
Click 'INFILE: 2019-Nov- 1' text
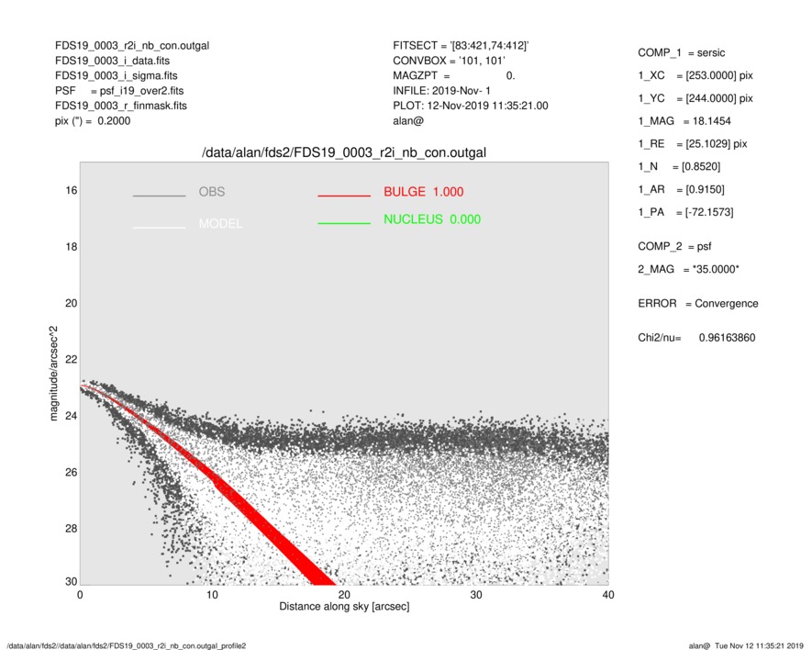(x=441, y=91)
